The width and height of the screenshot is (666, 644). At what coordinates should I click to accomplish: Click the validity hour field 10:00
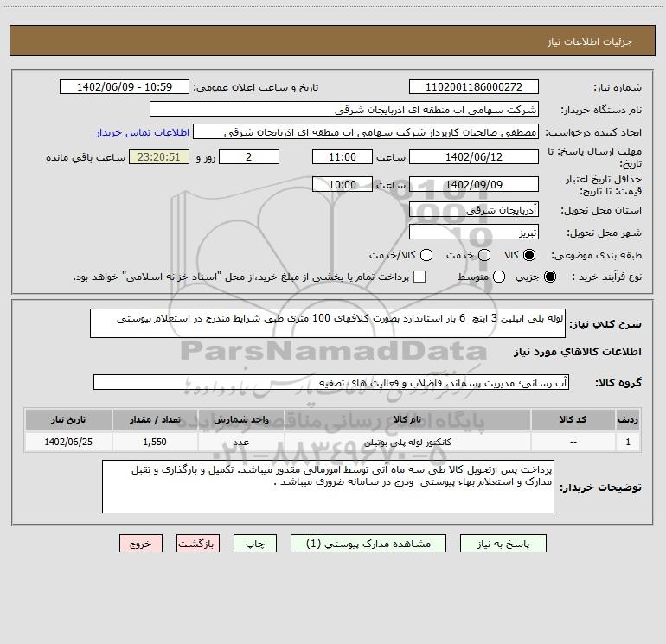343,184
